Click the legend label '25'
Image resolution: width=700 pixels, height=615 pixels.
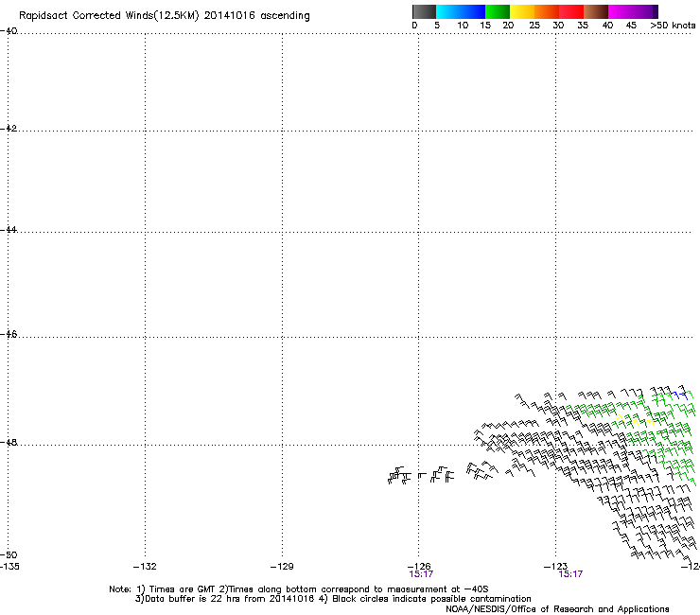click(x=534, y=26)
